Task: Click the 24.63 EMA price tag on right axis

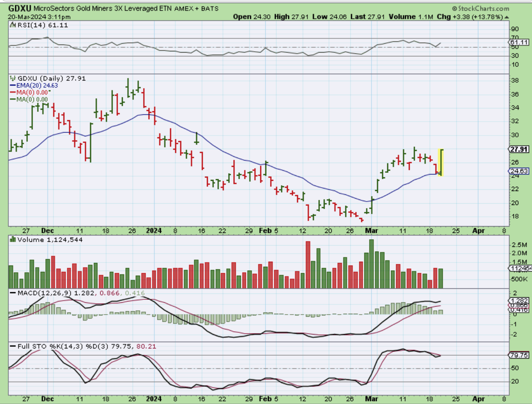Action: coord(519,171)
